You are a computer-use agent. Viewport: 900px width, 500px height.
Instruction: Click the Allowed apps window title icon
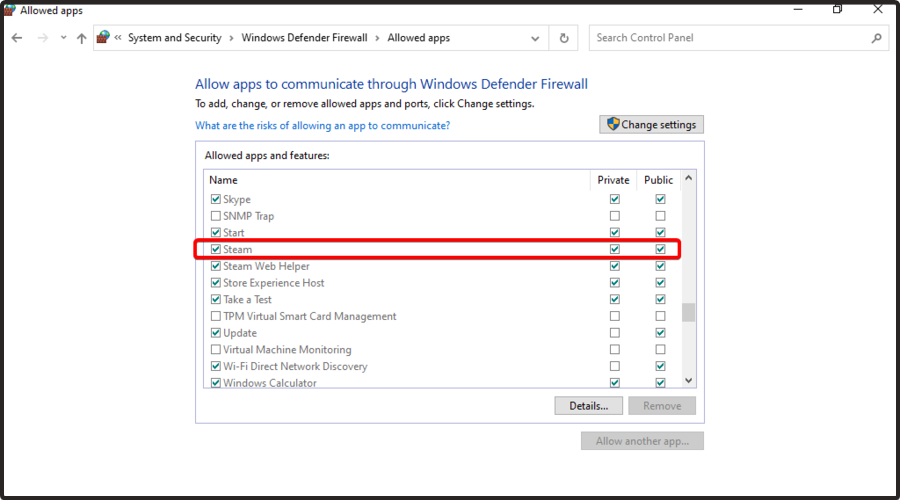(x=9, y=10)
